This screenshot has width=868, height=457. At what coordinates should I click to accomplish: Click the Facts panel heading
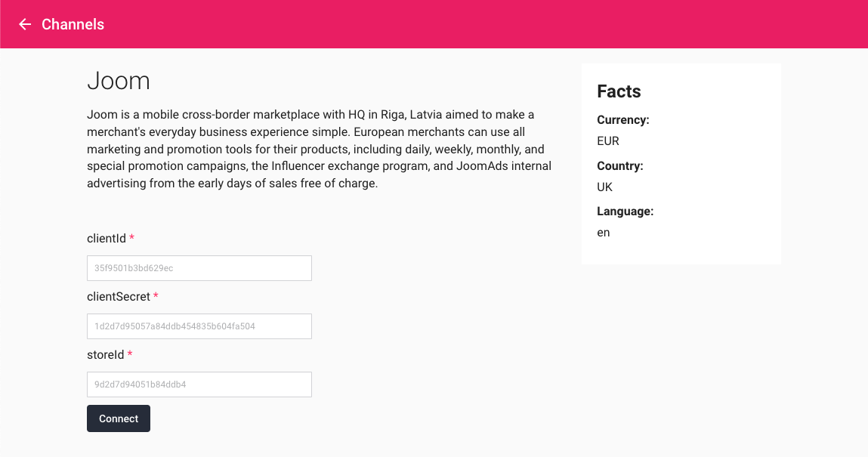pos(619,91)
